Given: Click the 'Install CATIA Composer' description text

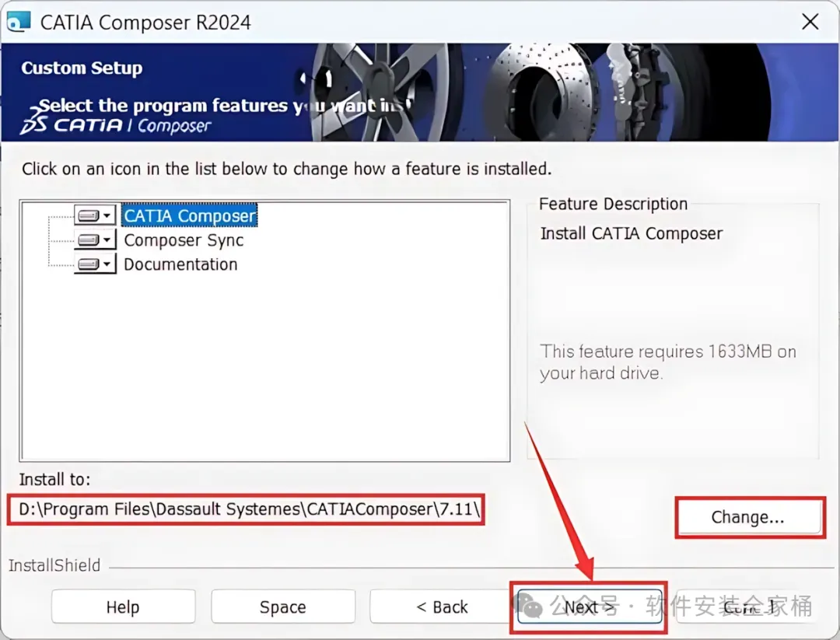Looking at the screenshot, I should (x=631, y=233).
